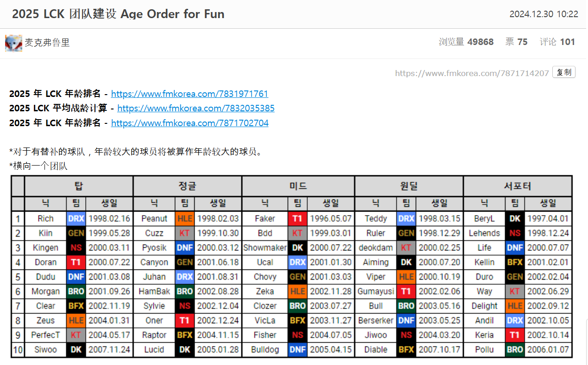Click Diable's birthday 2007.10.17
This screenshot has height=365, width=588.
pyautogui.click(x=440, y=350)
